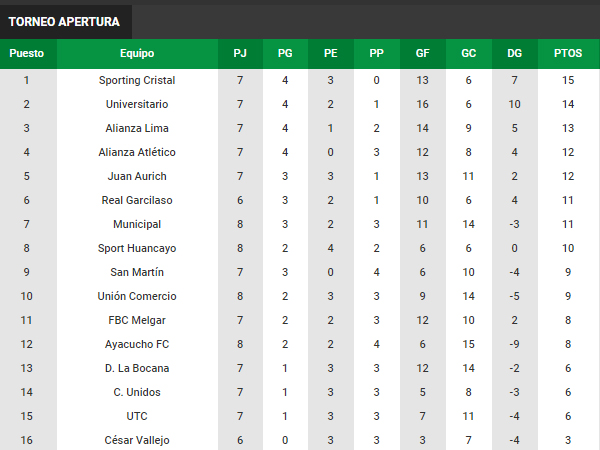Click the César Vallejo team name
Image resolution: width=600 pixels, height=450 pixels.
click(137, 440)
